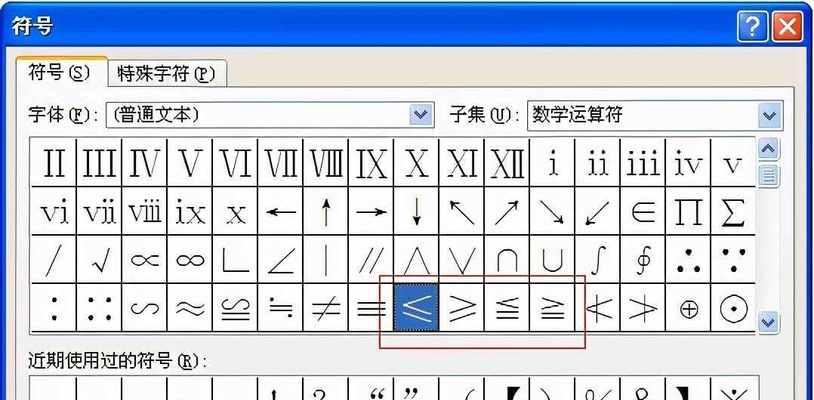Pick the less-than-over-equal symbol ≦
Viewport: 814px width, 400px height.
pos(507,308)
